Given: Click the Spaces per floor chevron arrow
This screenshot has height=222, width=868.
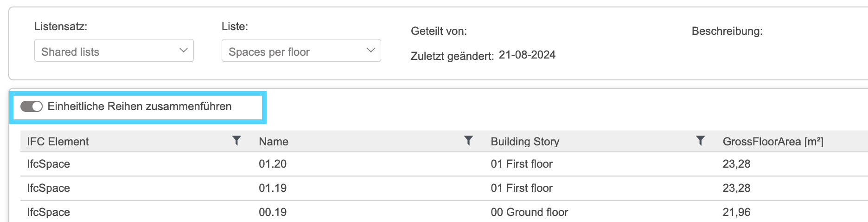Looking at the screenshot, I should tap(370, 51).
